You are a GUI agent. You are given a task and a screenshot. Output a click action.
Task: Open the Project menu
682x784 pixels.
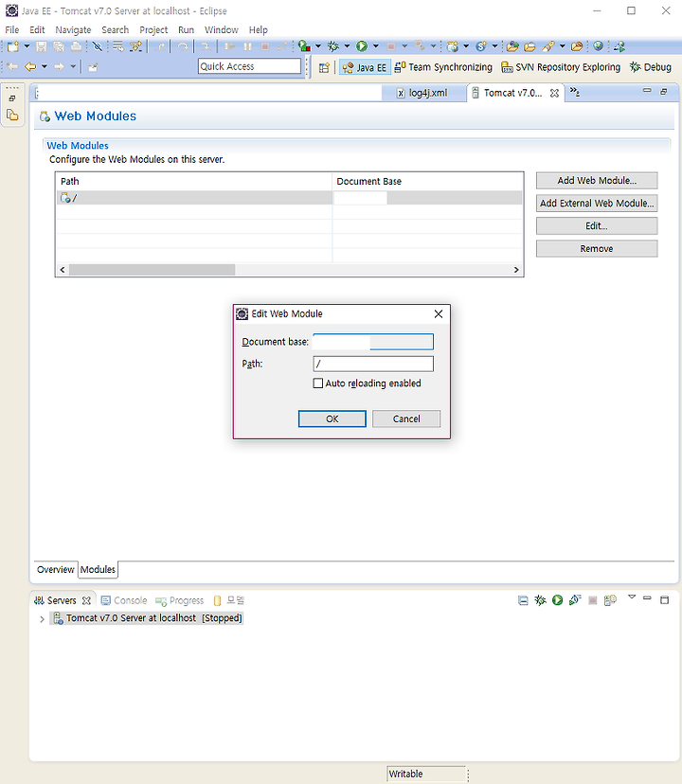click(x=153, y=30)
